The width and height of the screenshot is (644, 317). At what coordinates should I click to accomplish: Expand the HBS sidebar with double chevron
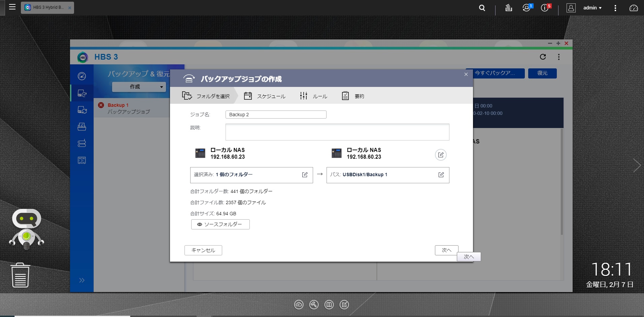point(82,280)
